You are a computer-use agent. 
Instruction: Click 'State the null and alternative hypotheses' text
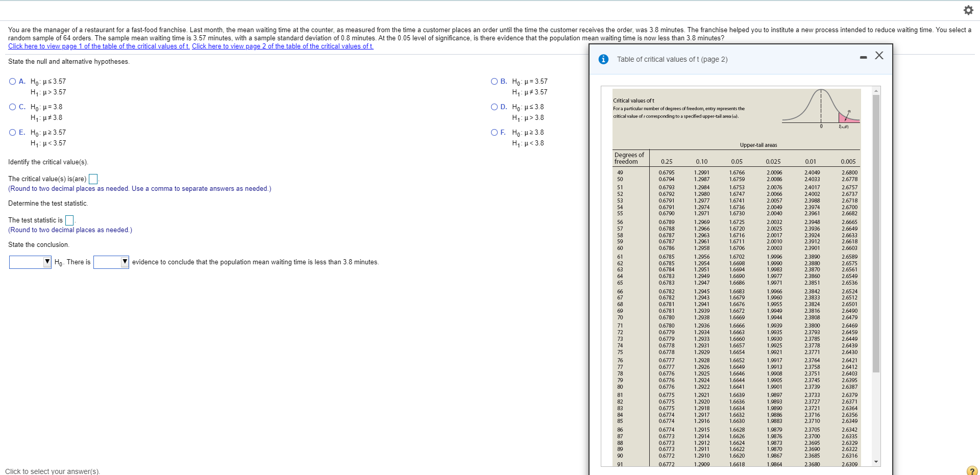coord(69,62)
